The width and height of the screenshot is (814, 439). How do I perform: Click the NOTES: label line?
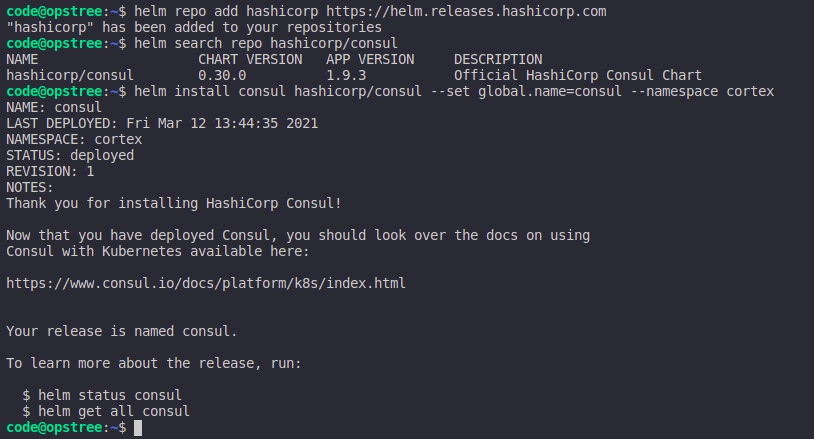[30, 187]
